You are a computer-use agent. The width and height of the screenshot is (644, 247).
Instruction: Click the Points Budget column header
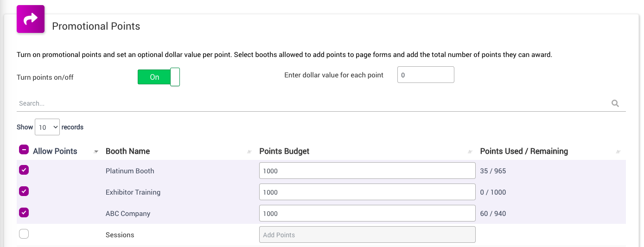click(284, 151)
